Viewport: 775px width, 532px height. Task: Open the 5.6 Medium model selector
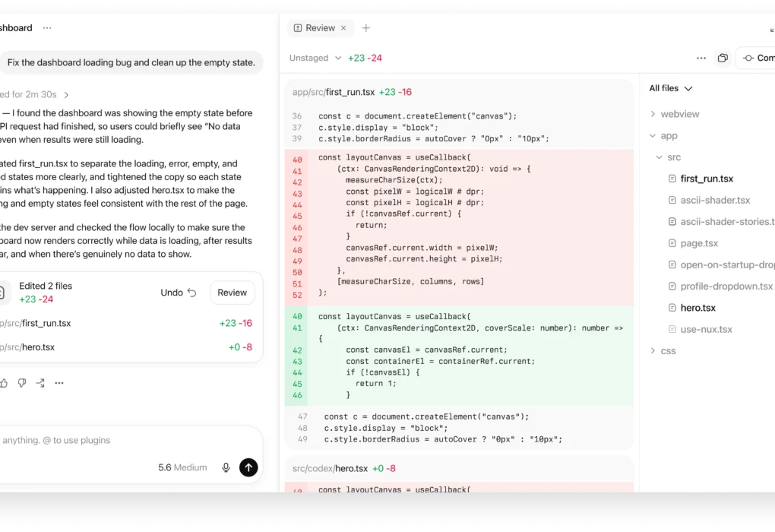pyautogui.click(x=182, y=467)
